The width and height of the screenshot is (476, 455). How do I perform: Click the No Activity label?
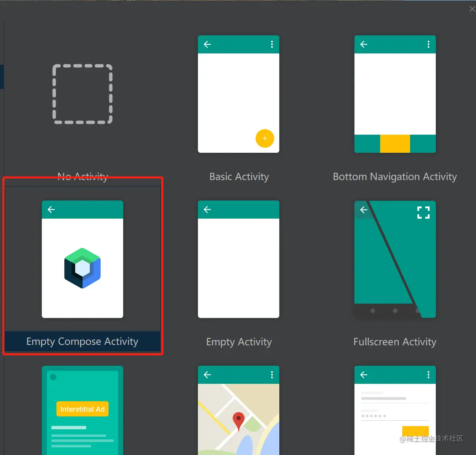pos(82,176)
